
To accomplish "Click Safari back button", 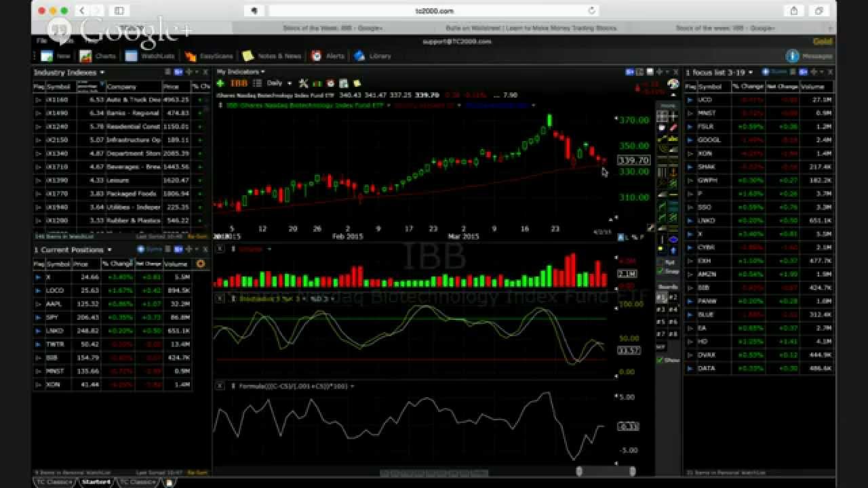I will 81,10.
